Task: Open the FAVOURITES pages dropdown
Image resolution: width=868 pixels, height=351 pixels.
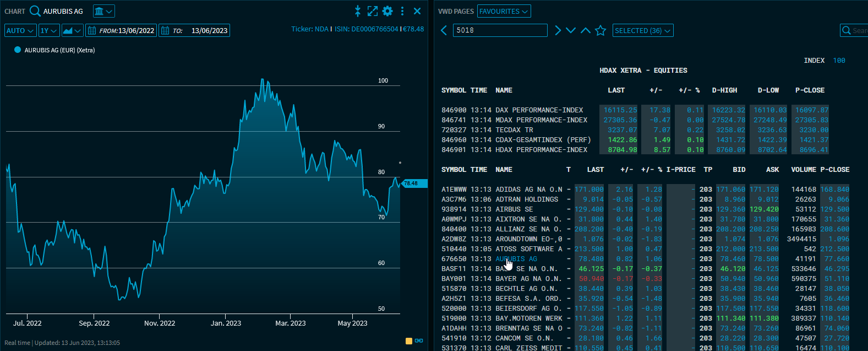Action: click(x=504, y=11)
